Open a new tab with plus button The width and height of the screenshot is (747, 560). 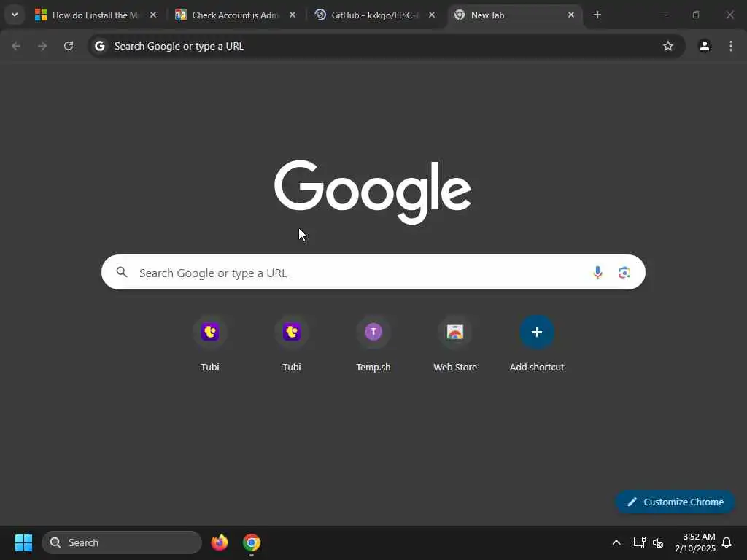(x=597, y=15)
